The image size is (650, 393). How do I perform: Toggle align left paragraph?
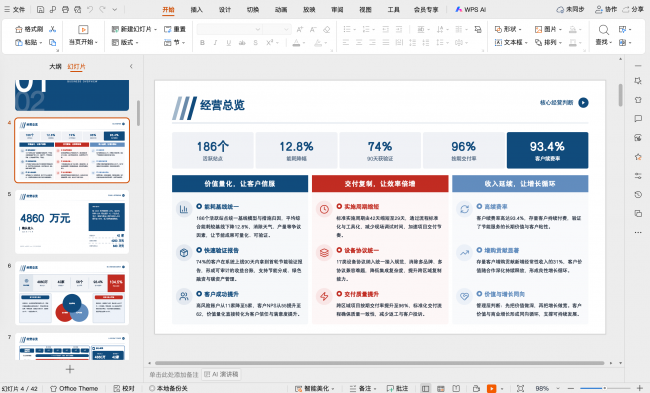(346, 42)
